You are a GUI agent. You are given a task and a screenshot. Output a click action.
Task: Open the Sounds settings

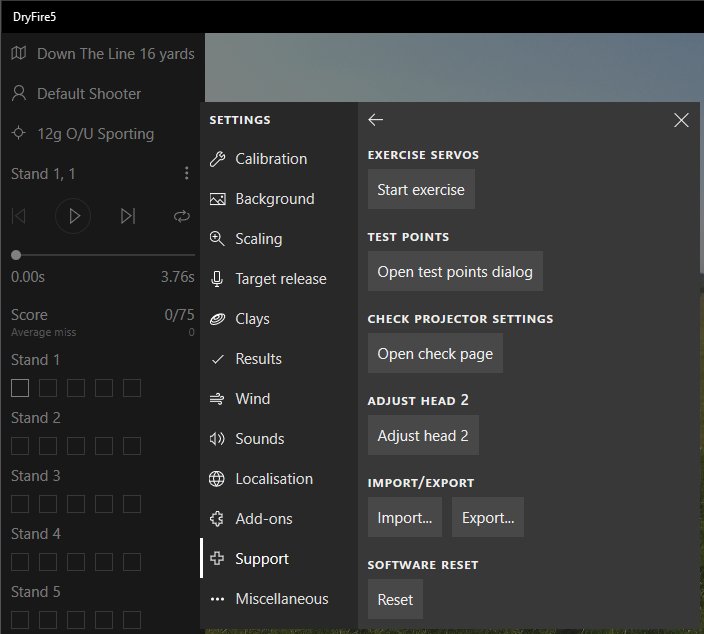[259, 439]
